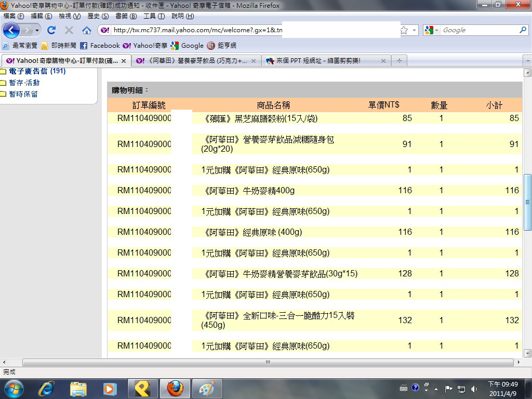Reload the current page
Image resolution: width=532 pixels, height=399 pixels.
51,30
